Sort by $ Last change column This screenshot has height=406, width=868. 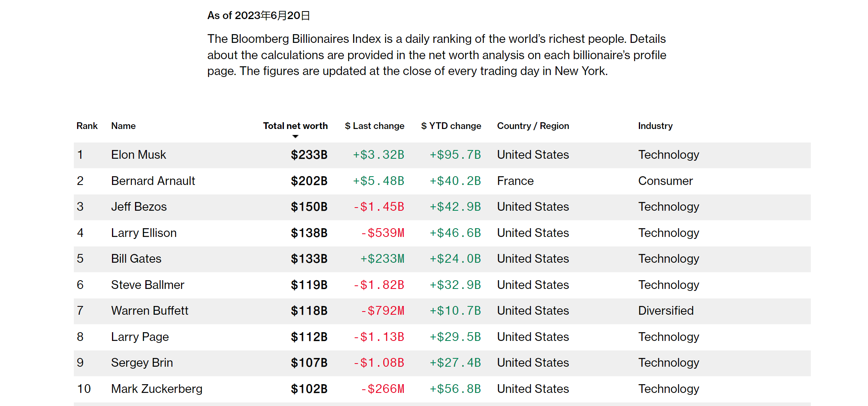pyautogui.click(x=374, y=126)
